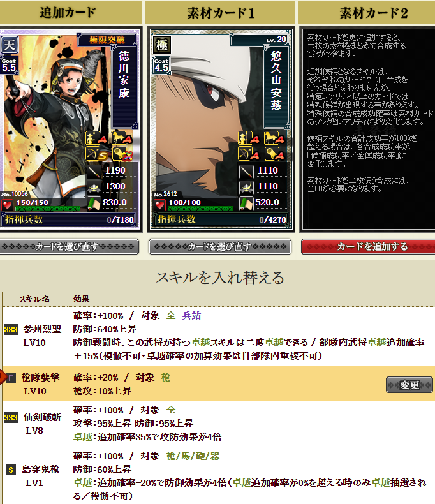Click the sword attack icon beside 1110
Viewport: 435px width, 504px height.
(246, 171)
